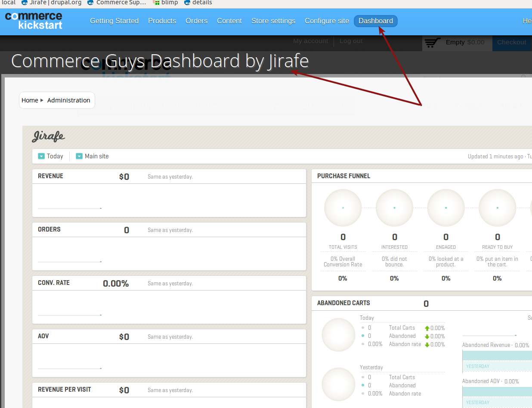Open the details bookmark via its Drupal icon
This screenshot has height=408, width=532.
tap(187, 3)
